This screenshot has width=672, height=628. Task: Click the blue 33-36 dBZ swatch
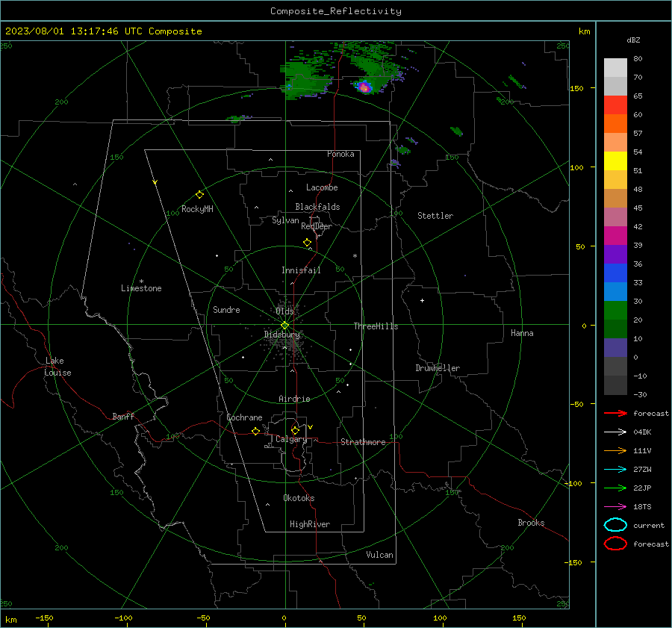(x=615, y=273)
